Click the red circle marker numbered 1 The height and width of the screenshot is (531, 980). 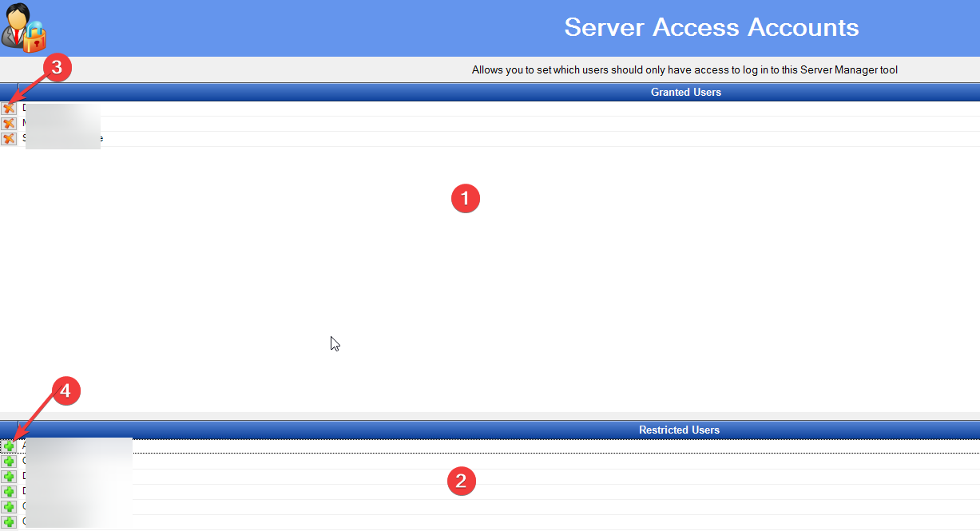[465, 198]
